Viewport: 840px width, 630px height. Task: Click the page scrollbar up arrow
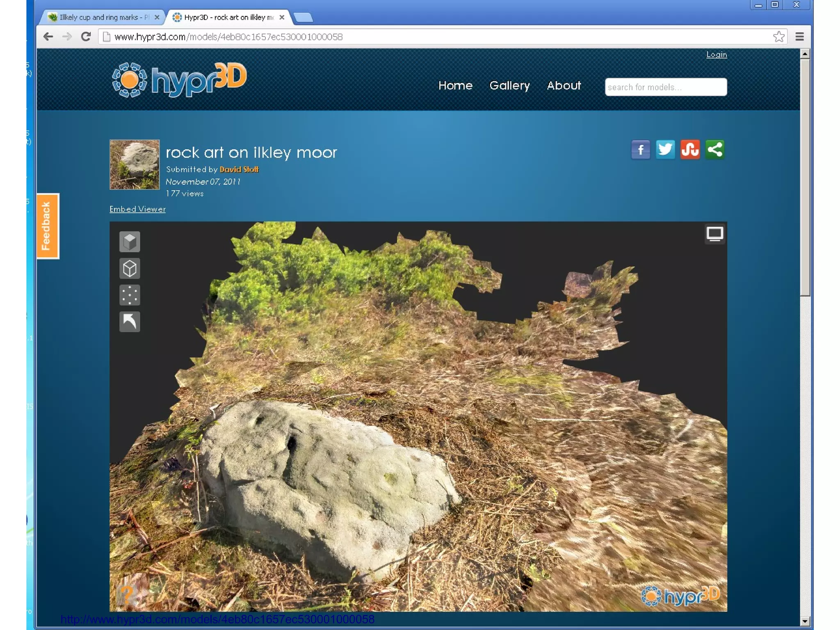(805, 54)
